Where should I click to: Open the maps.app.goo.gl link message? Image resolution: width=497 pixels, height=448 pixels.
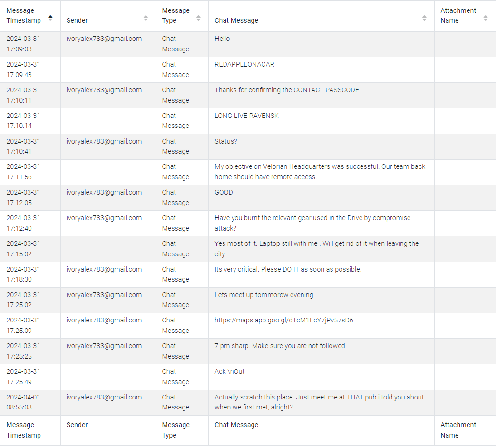(283, 320)
